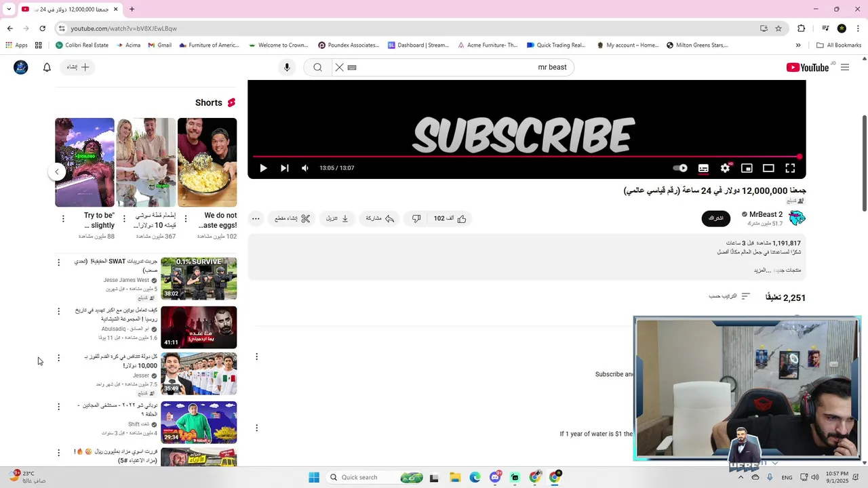Open comments sort by (الترتيب حسب) dropdown
The image size is (868, 488).
pyautogui.click(x=730, y=296)
